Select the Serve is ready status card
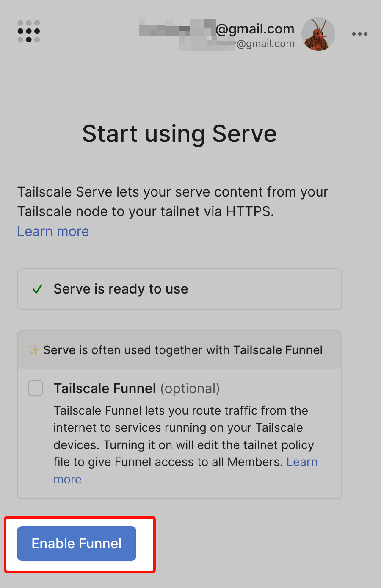Viewport: 381px width, 588px height. click(179, 288)
